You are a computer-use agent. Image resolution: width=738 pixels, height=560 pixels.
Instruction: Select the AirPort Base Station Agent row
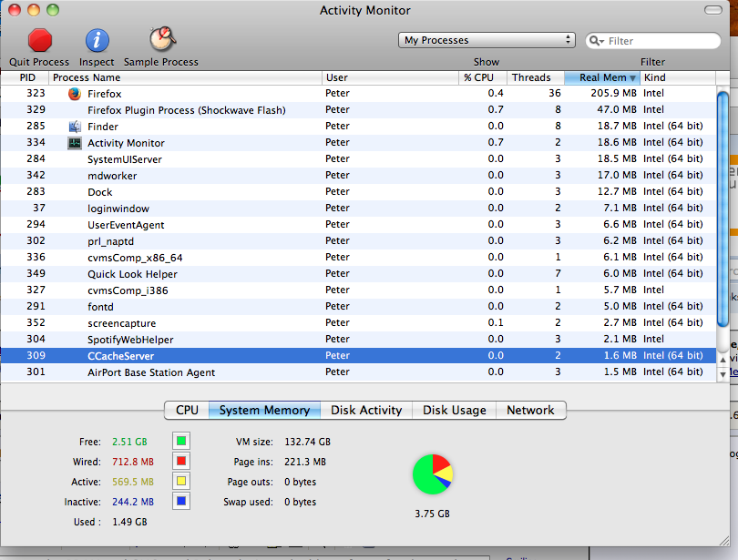tap(358, 372)
